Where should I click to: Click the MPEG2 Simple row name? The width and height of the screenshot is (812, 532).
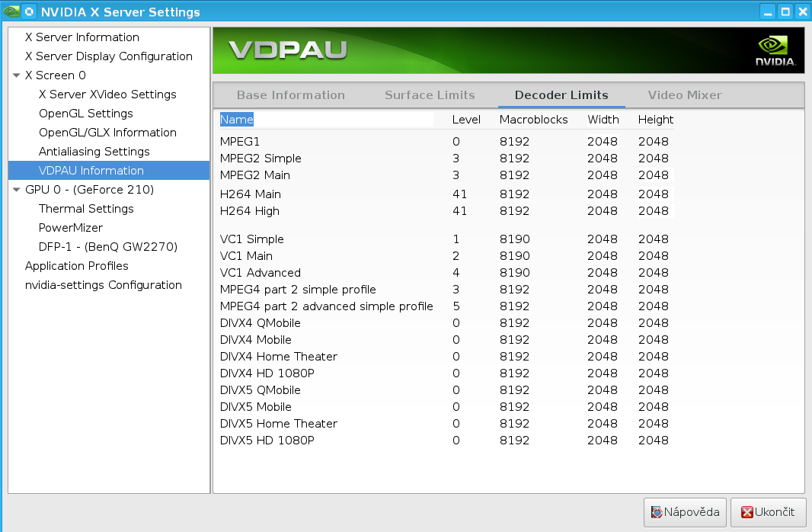(x=261, y=159)
